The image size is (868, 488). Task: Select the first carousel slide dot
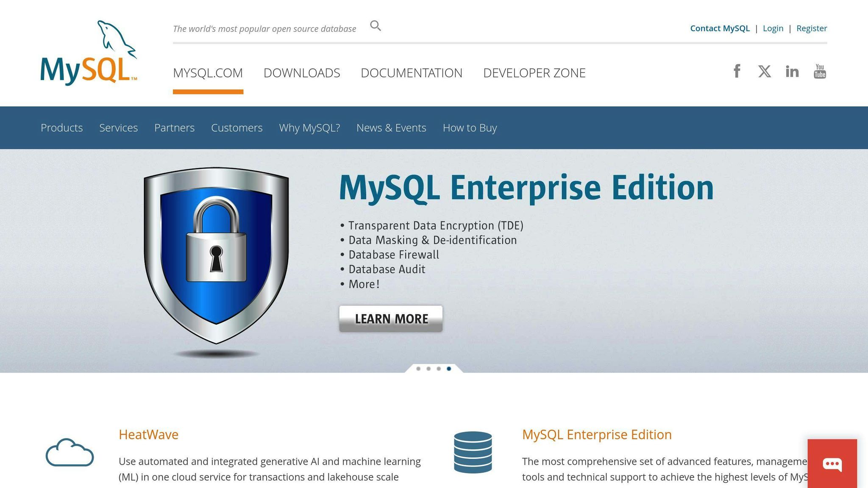[418, 369]
